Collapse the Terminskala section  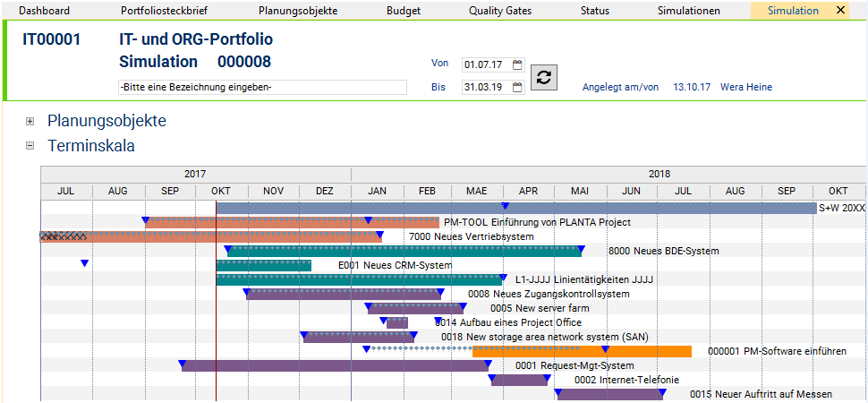[30, 146]
